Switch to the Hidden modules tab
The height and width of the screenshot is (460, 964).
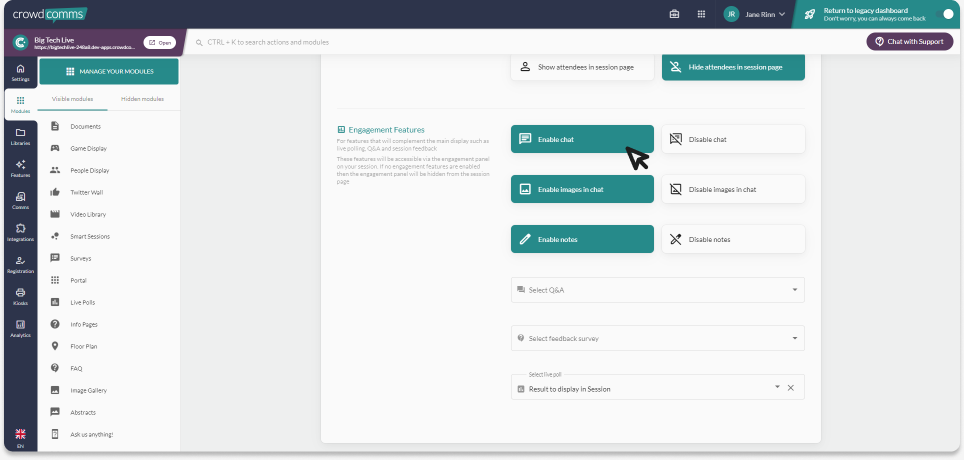click(143, 99)
